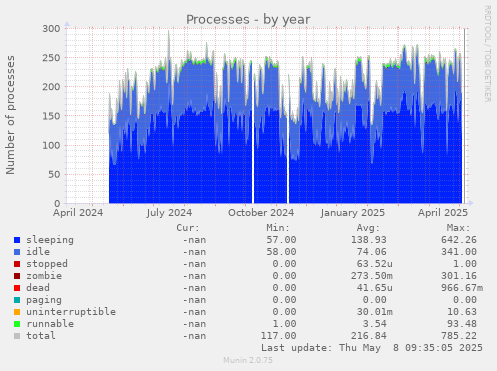497x371 pixels.
Task: Click sleeping average value 138.93
Action: point(369,240)
